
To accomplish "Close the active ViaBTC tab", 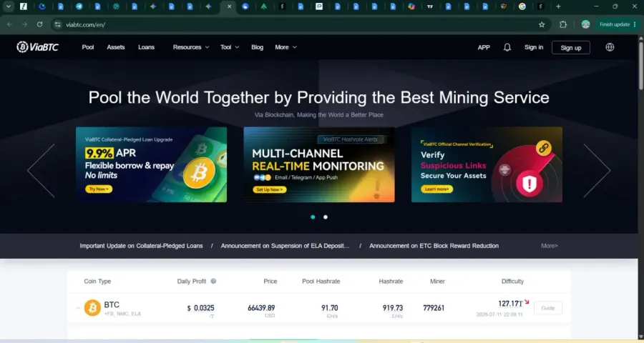I will 229,6.
